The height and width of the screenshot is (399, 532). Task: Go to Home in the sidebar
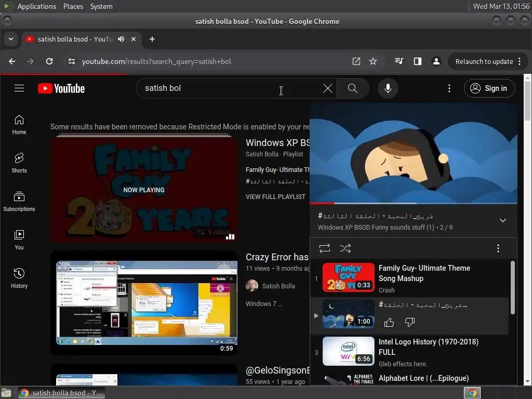pyautogui.click(x=19, y=125)
